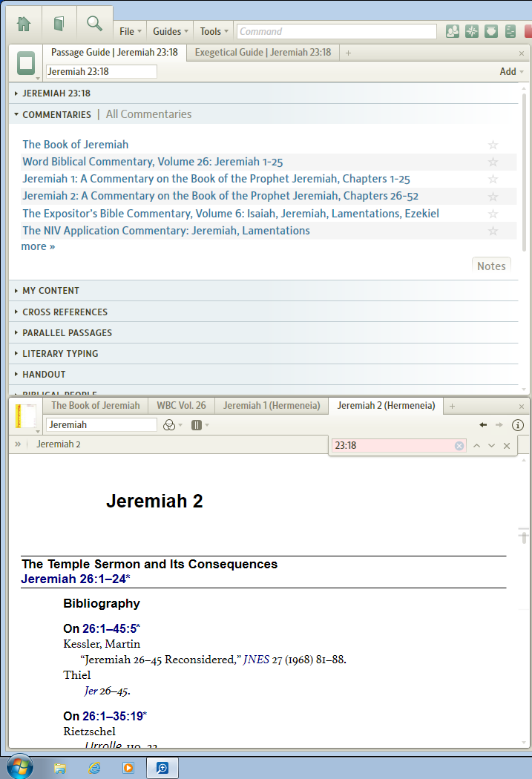
Task: Focus the Command input box
Action: coord(336,31)
